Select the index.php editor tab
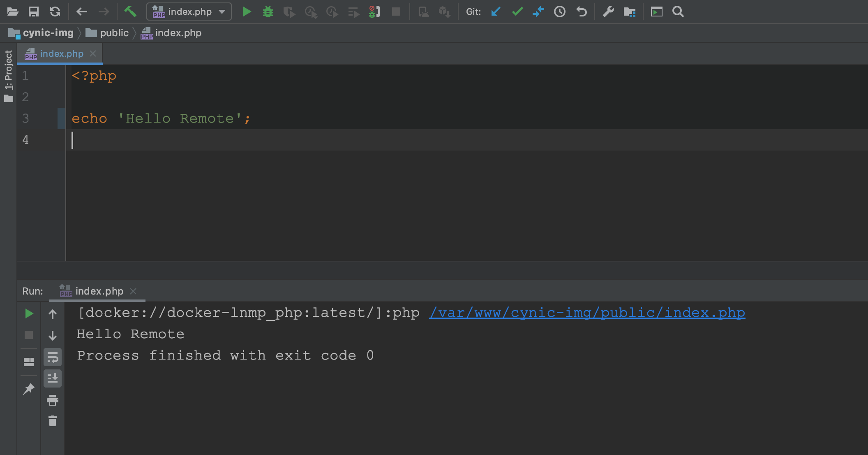 (x=61, y=54)
